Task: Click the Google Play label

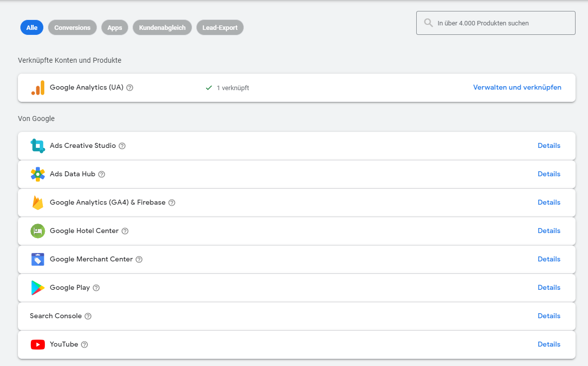Action: point(70,288)
